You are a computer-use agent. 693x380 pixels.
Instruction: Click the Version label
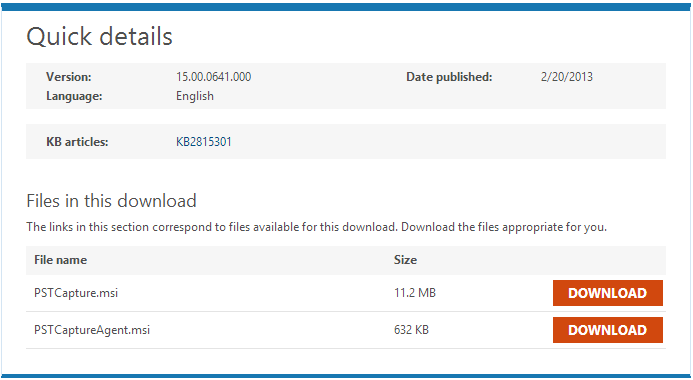pos(69,77)
